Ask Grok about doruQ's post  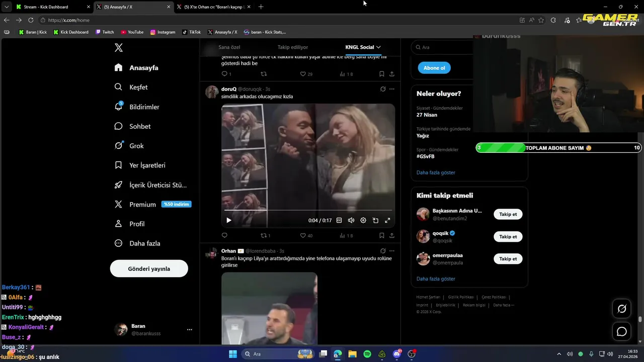(383, 89)
